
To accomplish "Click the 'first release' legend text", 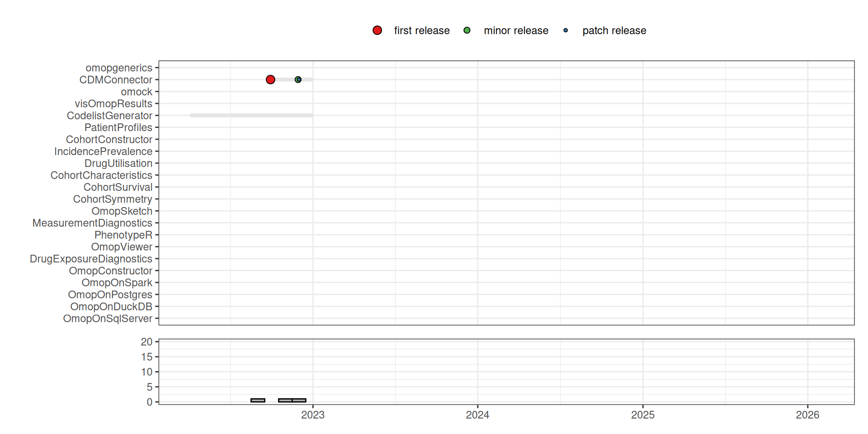I will (421, 31).
